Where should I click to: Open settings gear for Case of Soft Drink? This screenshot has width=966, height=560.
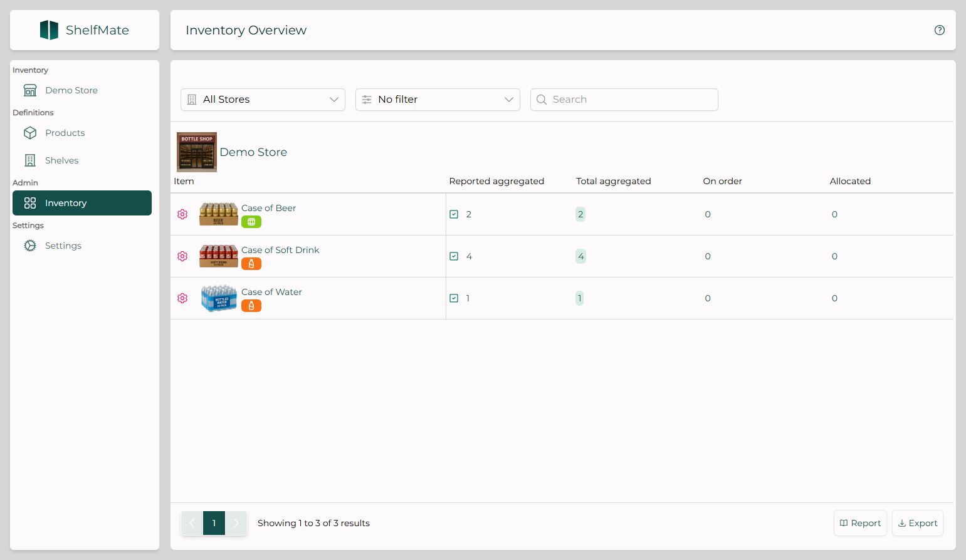point(182,256)
